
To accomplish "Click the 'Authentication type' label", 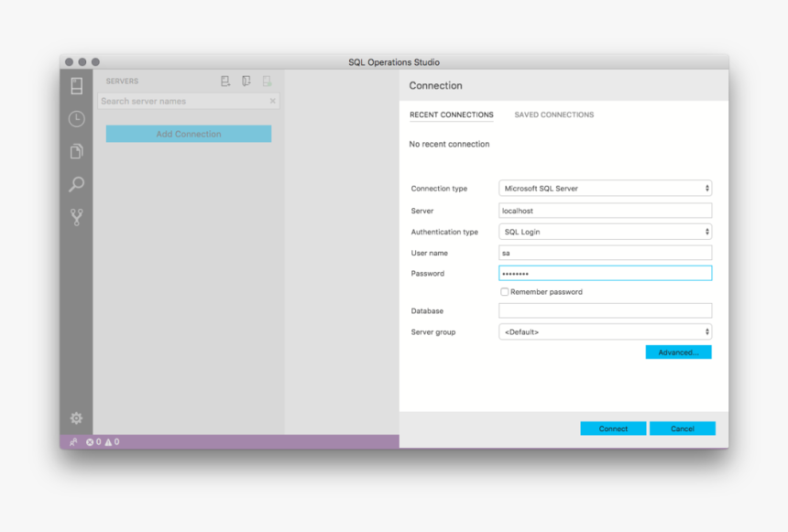I will 444,232.
